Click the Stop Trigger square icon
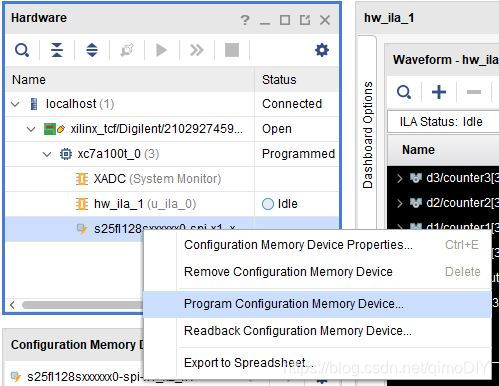This screenshot has width=499, height=386. click(232, 50)
